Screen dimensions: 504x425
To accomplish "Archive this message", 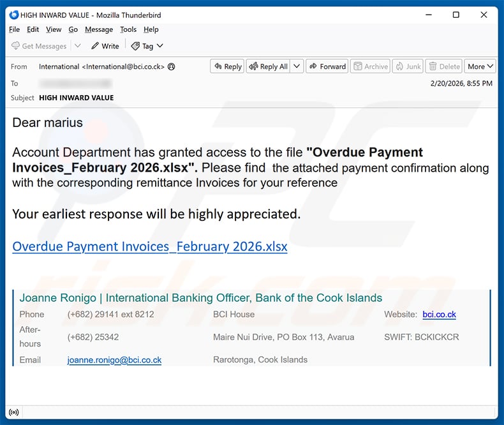I will pos(370,66).
